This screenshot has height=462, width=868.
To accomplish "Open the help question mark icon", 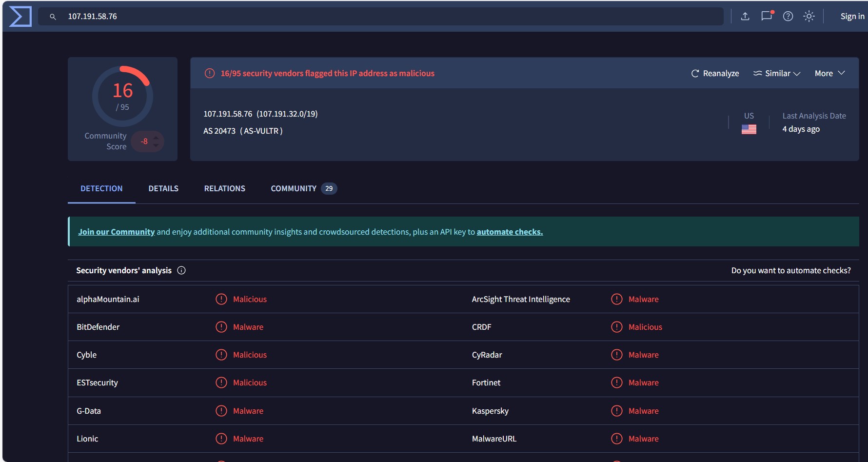I will tap(788, 16).
